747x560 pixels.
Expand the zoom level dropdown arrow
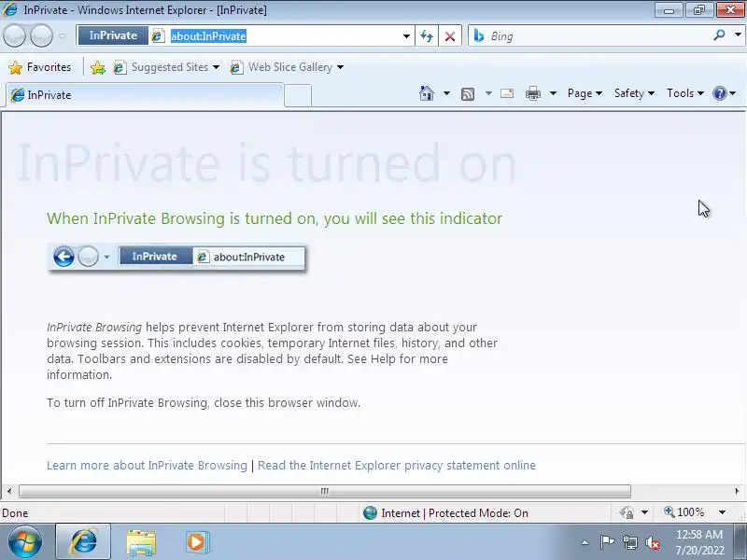coord(722,512)
